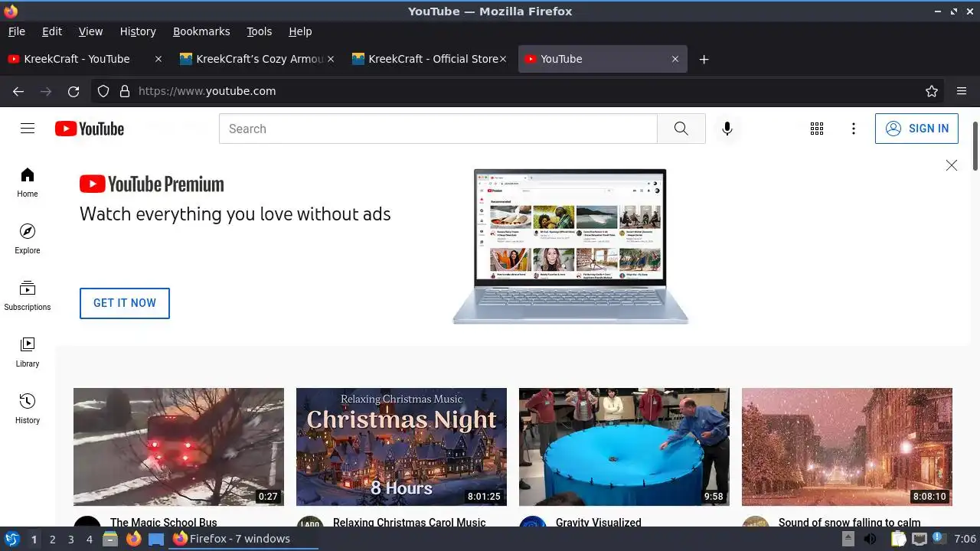The image size is (980, 551).
Task: Click GET IT NOW button
Action: click(125, 303)
